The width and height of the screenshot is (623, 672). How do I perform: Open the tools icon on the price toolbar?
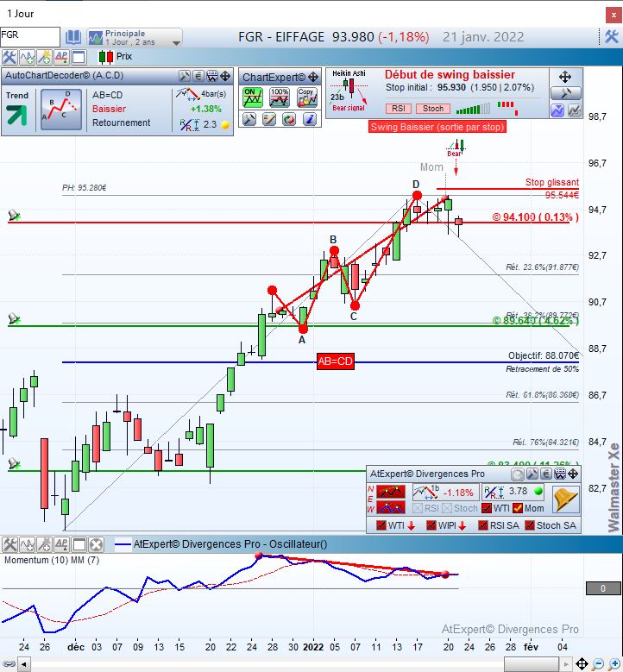tap(9, 57)
